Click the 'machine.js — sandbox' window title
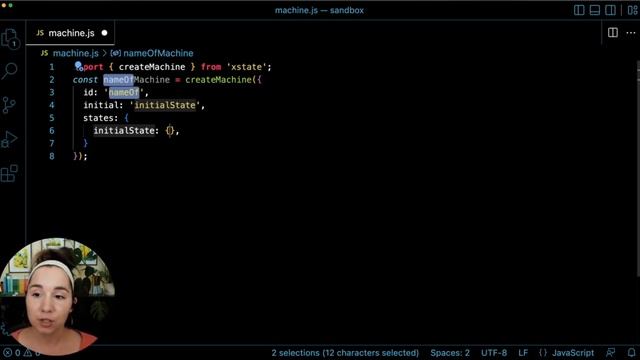Image resolution: width=640 pixels, height=360 pixels. [x=319, y=10]
